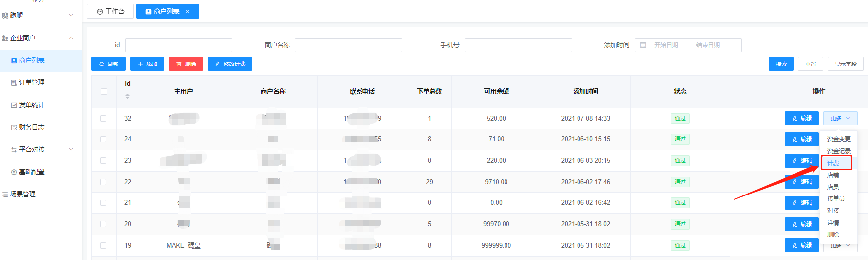Click the MAKE_碼皇 cell in row 19
The image size is (868, 260).
tap(183, 246)
